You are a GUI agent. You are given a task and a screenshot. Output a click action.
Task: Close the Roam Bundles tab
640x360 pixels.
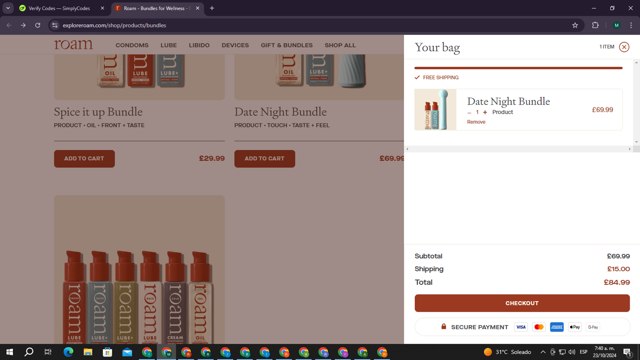click(198, 8)
